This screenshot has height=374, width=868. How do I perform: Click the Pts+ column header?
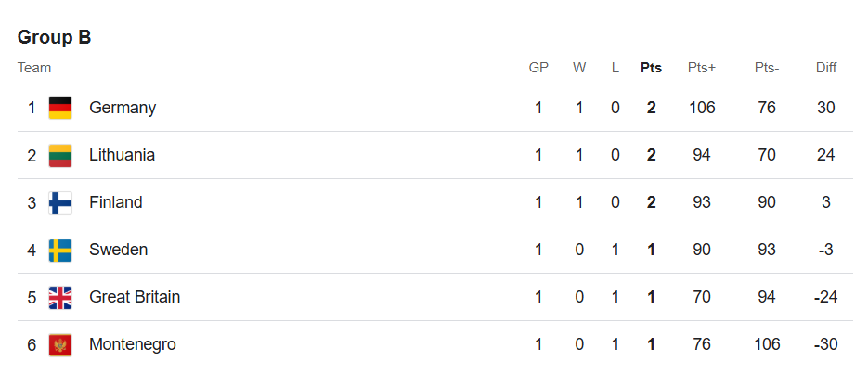pyautogui.click(x=702, y=68)
